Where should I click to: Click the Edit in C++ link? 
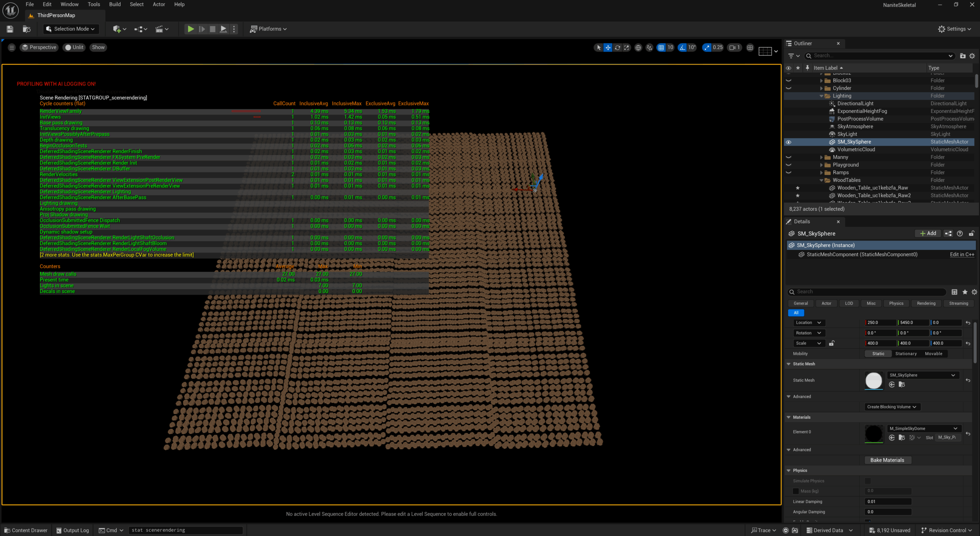click(x=962, y=254)
